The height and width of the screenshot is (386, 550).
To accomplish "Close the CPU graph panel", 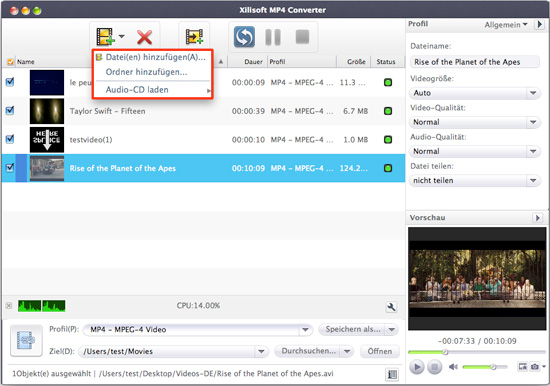I will click(x=9, y=306).
